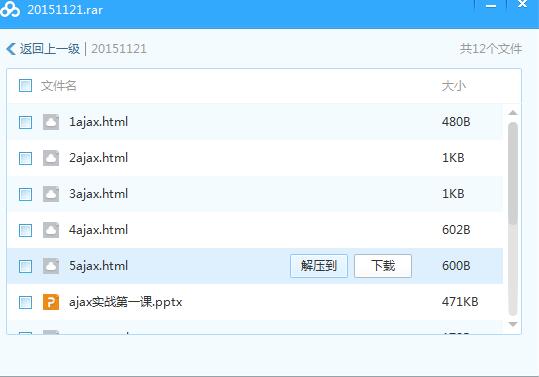The image size is (539, 377).
Task: Click the scroll up arrow of file list
Action: (513, 113)
